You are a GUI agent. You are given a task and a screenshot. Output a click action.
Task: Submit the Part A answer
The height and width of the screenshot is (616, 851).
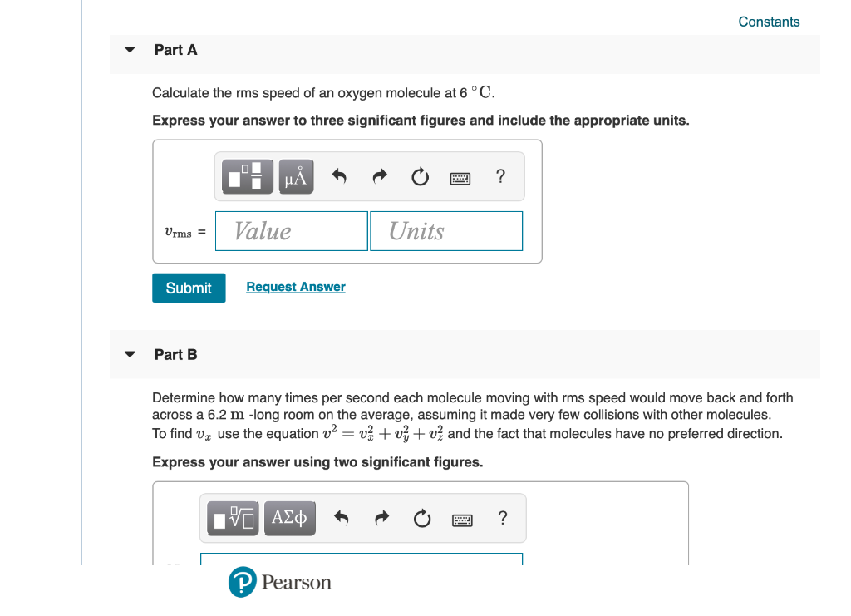point(189,288)
